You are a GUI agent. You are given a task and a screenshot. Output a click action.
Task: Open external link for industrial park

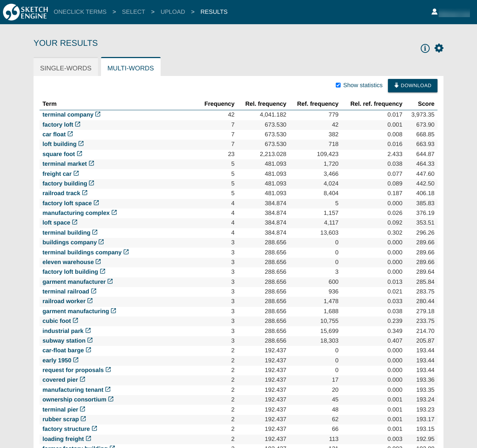point(88,330)
